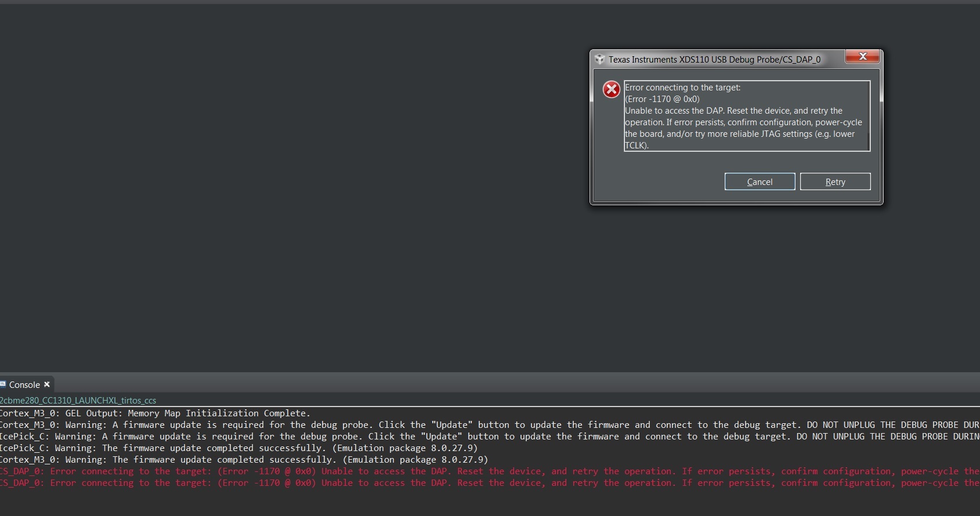This screenshot has width=980, height=516.
Task: Click the '(Error -1170 @ 0x0)' dialog line
Action: [662, 99]
